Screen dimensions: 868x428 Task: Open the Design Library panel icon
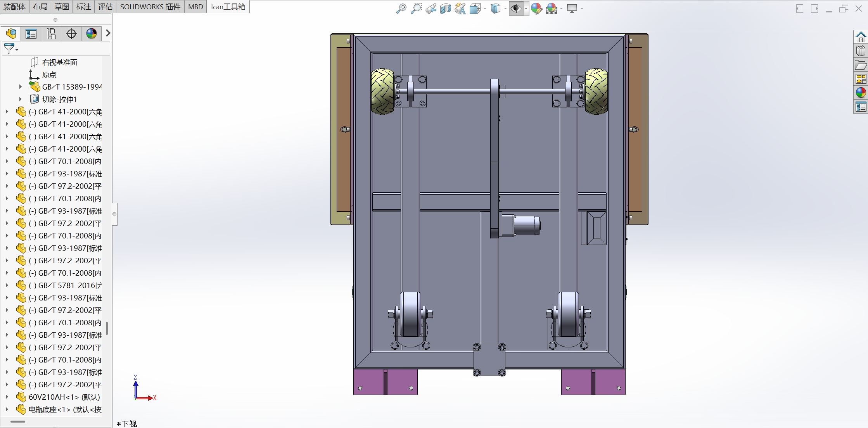(861, 51)
